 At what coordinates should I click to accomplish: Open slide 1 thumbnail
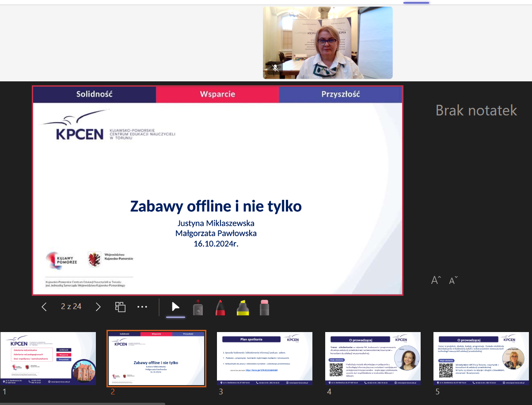(x=48, y=359)
